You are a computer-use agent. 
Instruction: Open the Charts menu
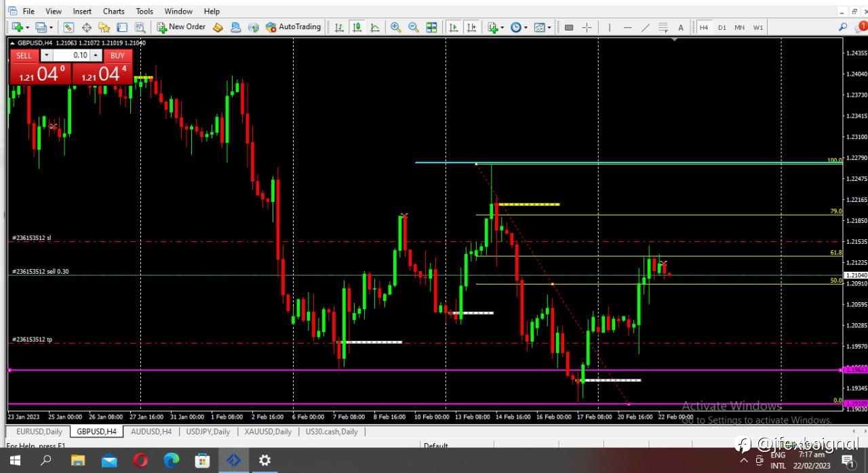pyautogui.click(x=113, y=11)
